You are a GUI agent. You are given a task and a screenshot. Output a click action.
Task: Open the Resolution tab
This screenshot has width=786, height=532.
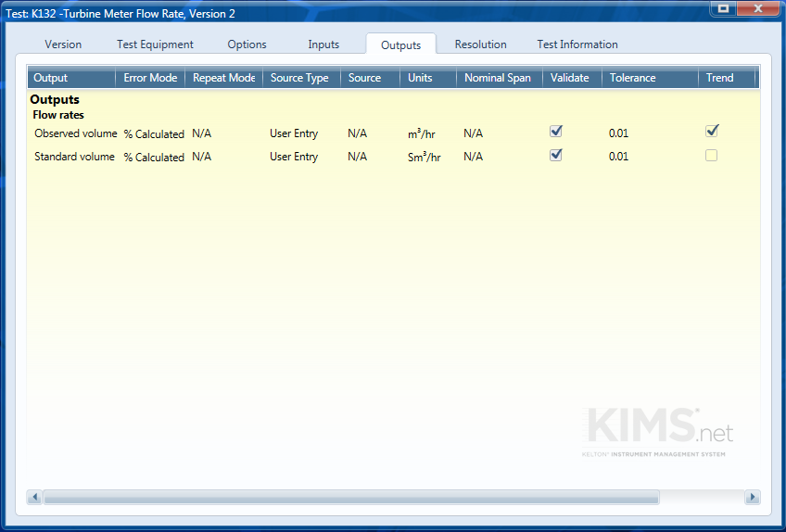480,44
